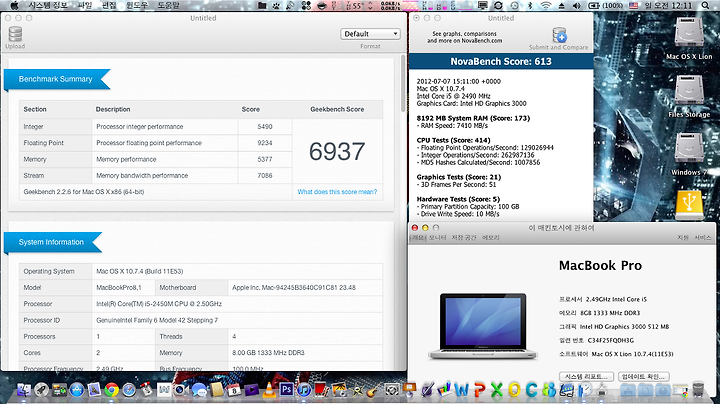Viewport: 720px width, 404px height.
Task: Open App Store from the Dock
Action: (77, 390)
